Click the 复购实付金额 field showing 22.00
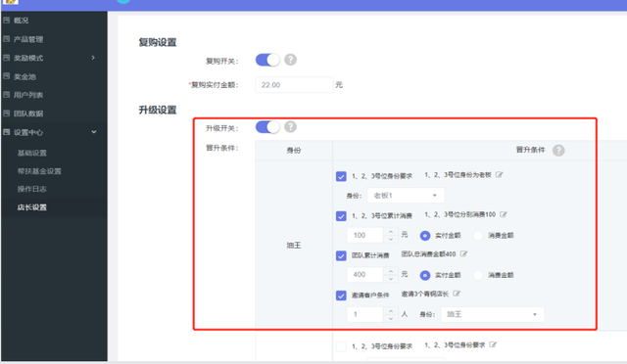Viewport: 627px width, 364px height. 294,85
